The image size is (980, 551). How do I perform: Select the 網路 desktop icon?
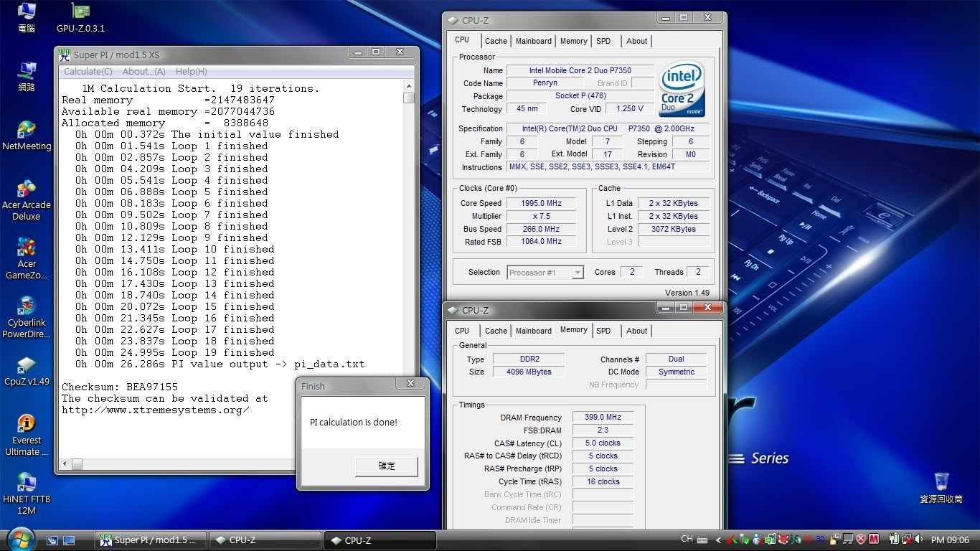click(x=27, y=77)
